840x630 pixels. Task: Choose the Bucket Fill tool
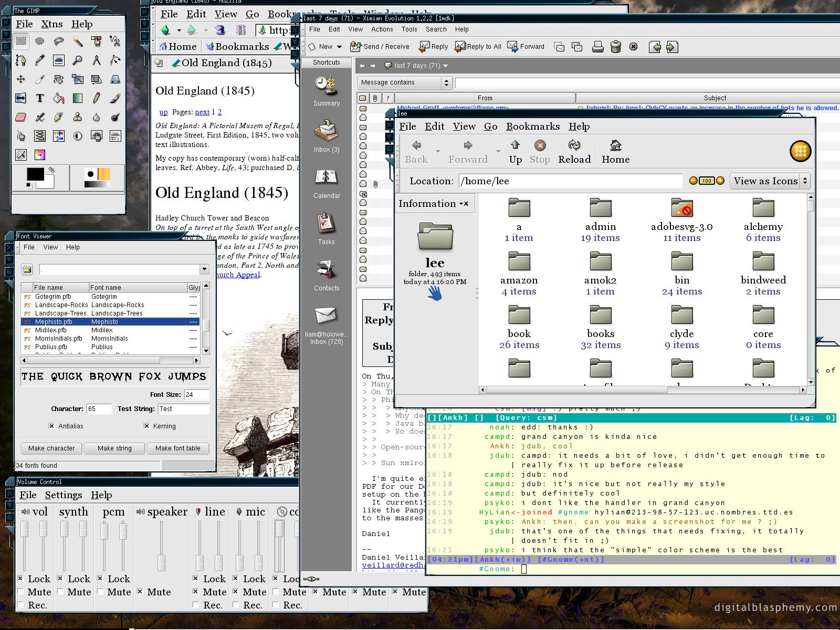click(59, 98)
